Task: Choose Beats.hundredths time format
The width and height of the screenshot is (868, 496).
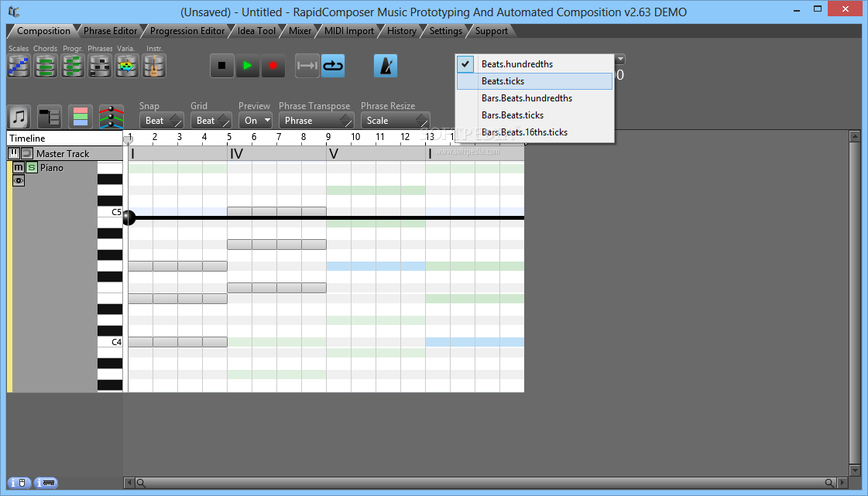Action: pyautogui.click(x=535, y=64)
